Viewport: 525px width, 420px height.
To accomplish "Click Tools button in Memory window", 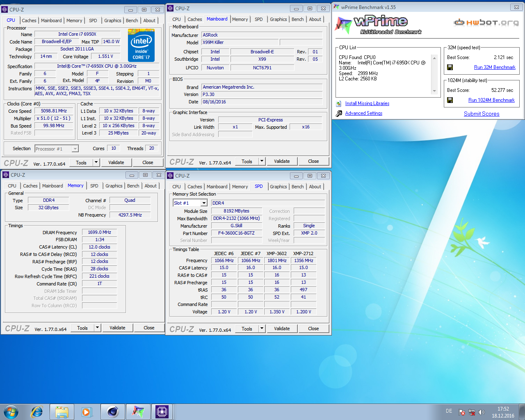I will click(x=82, y=328).
